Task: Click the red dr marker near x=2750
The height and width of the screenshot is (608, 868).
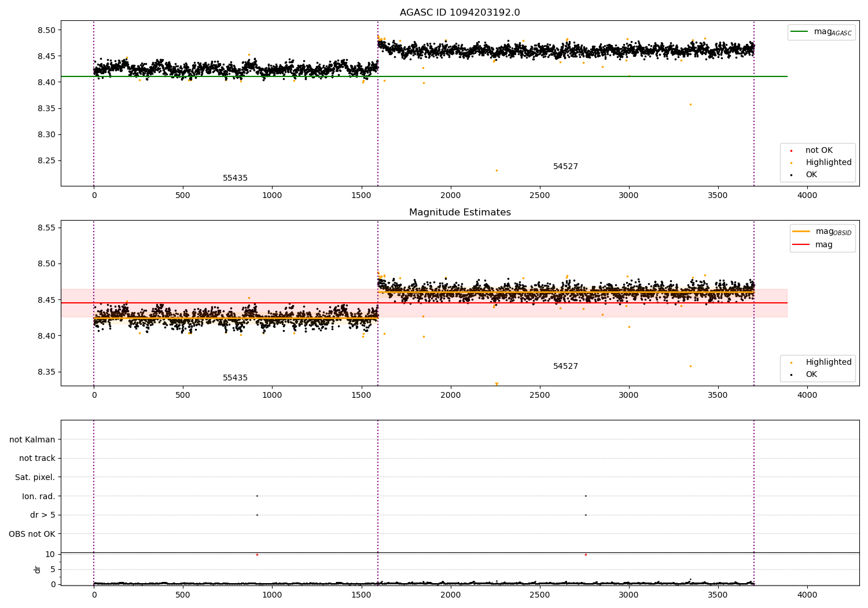Action: [x=586, y=554]
